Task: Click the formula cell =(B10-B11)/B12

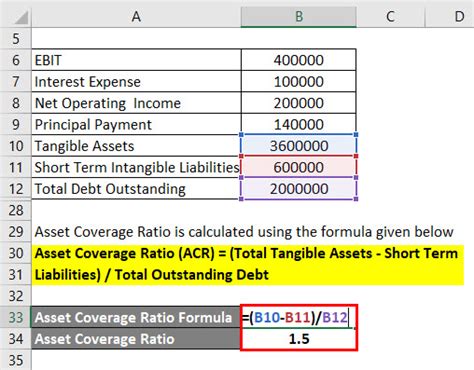Action: pyautogui.click(x=299, y=317)
